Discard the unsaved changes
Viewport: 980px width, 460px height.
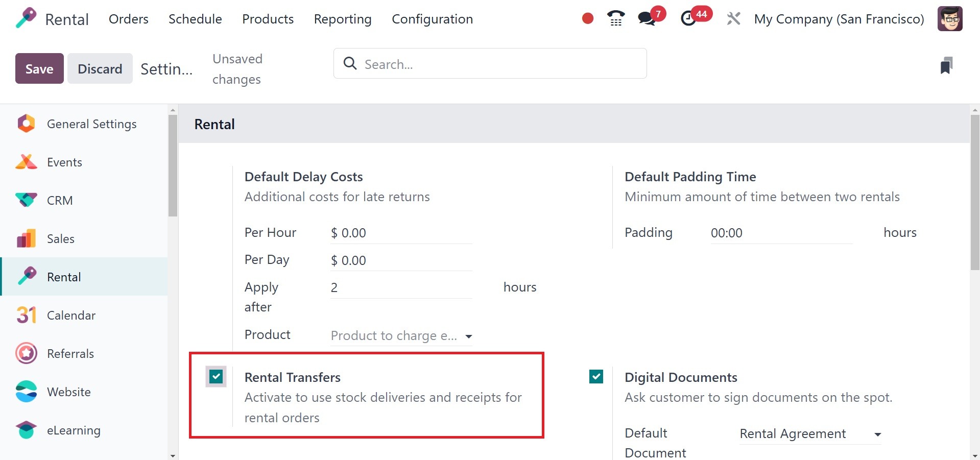[x=100, y=68]
